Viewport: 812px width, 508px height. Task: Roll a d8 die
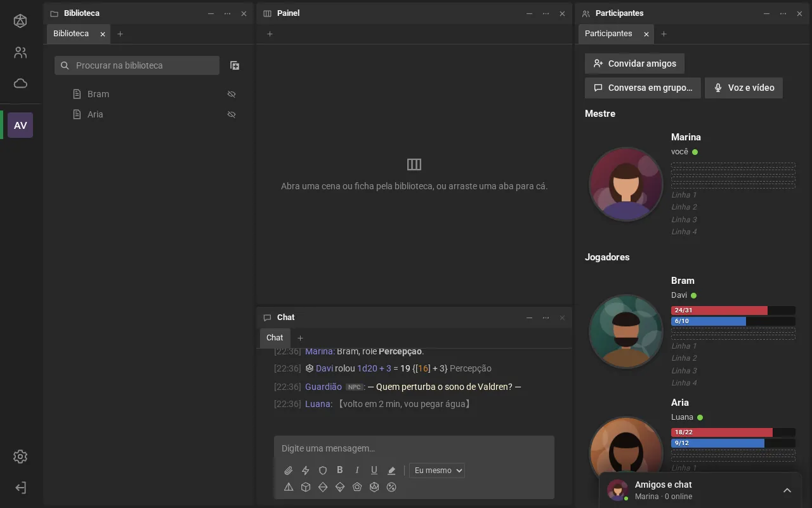pos(323,487)
